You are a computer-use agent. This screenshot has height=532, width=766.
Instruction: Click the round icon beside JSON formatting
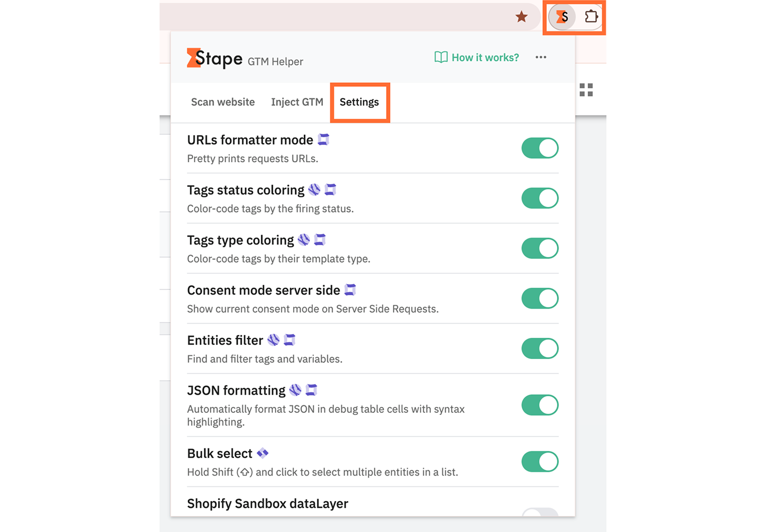295,390
